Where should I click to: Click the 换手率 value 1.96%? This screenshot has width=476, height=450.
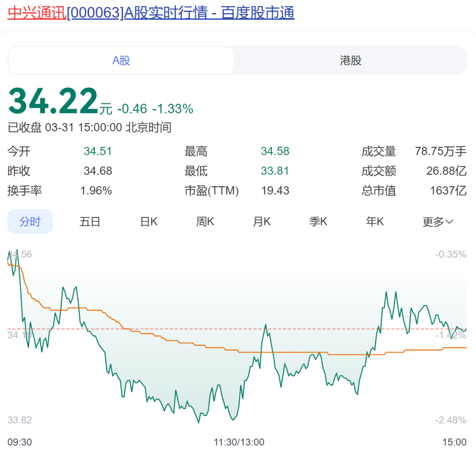pos(96,191)
